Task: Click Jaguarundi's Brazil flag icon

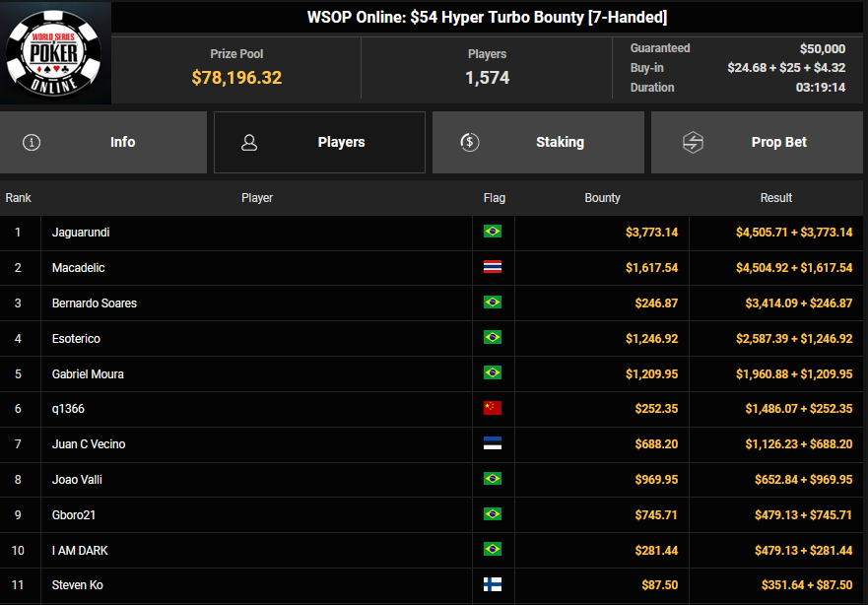Action: point(493,233)
